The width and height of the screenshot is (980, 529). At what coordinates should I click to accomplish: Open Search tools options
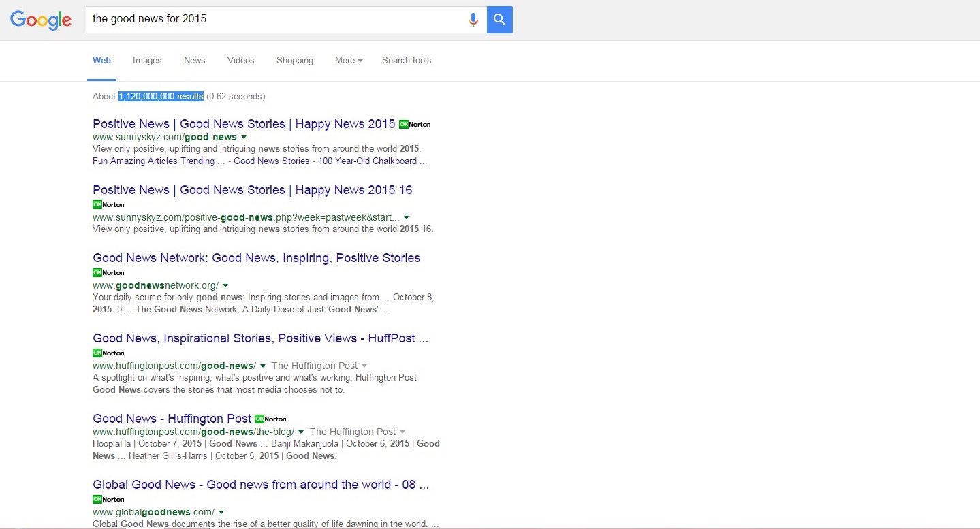point(407,61)
